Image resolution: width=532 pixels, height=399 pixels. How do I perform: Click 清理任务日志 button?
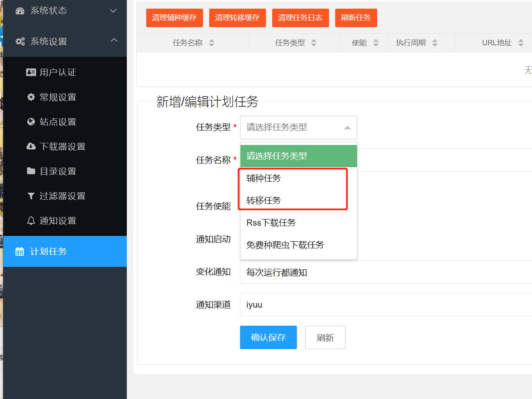(x=301, y=18)
